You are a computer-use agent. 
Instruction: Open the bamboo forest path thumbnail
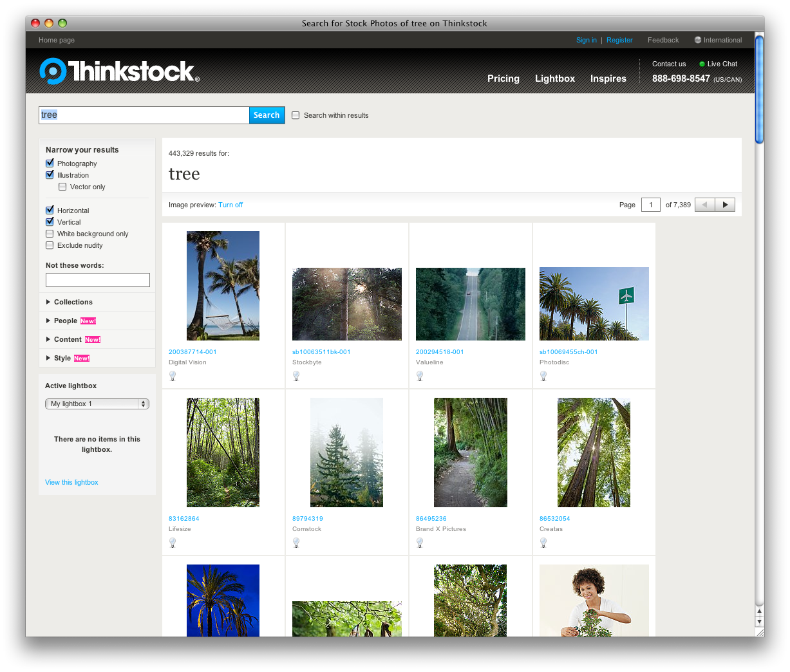[471, 453]
